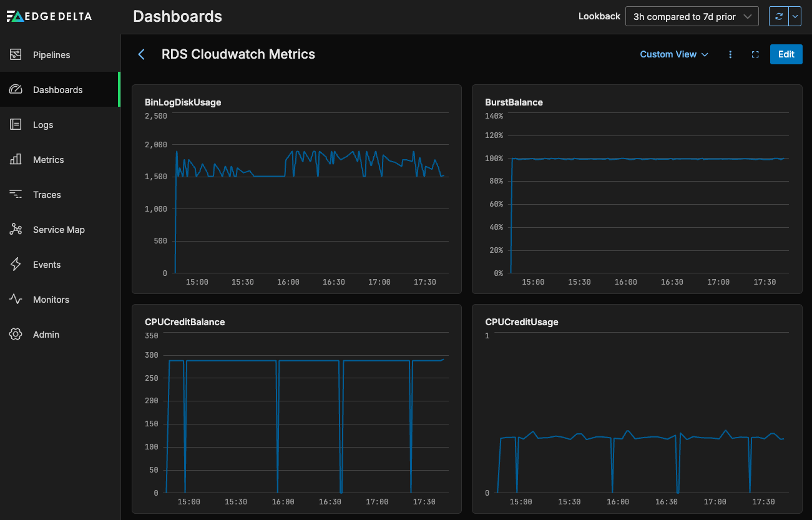Select the Dashboards menu item
Viewport: 812px width, 520px height.
pos(57,90)
